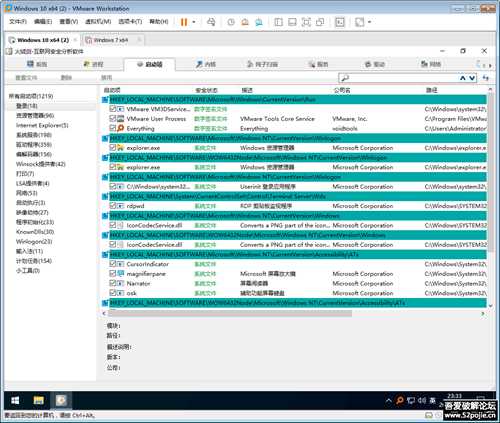The height and width of the screenshot is (423, 500).
Task: Collapse the Terminal Server\Wds registry group
Action: coord(105,196)
